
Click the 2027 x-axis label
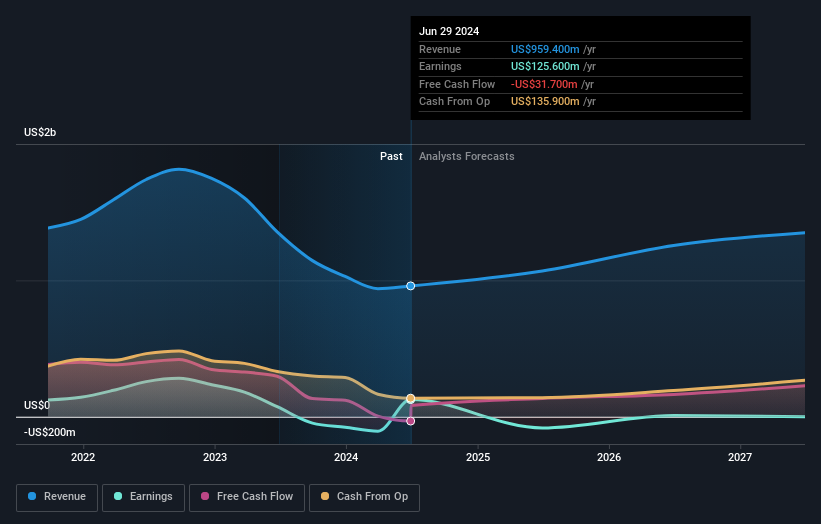(740, 457)
